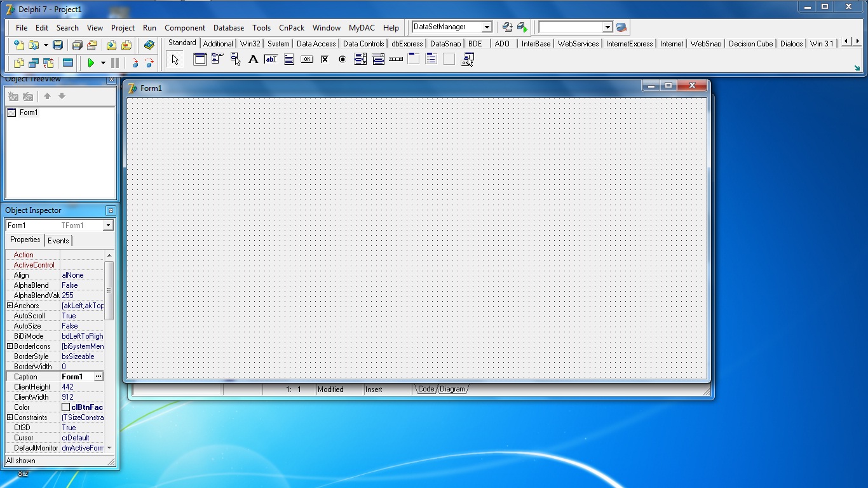Select the PopupMenu component

pos(236,60)
